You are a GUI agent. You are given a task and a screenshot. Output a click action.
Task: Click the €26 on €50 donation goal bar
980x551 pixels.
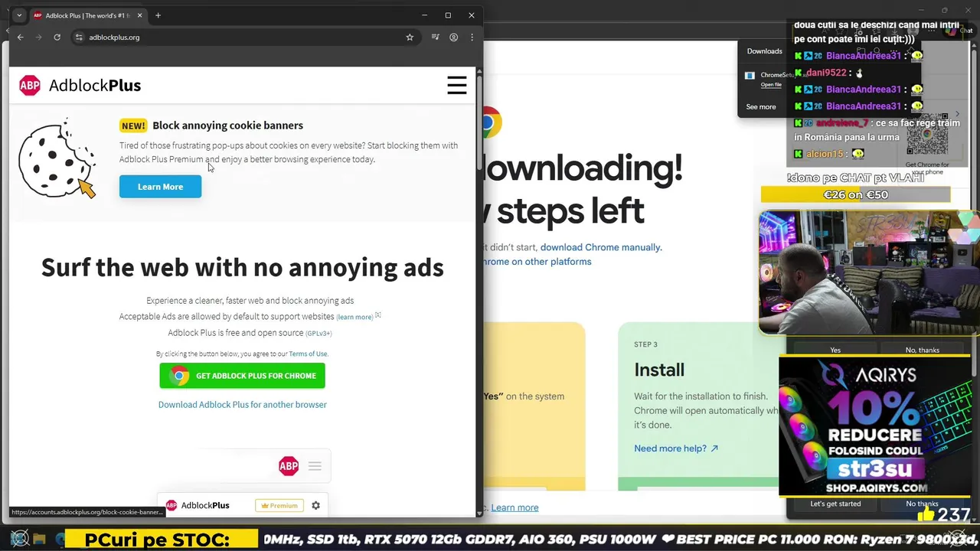(855, 195)
